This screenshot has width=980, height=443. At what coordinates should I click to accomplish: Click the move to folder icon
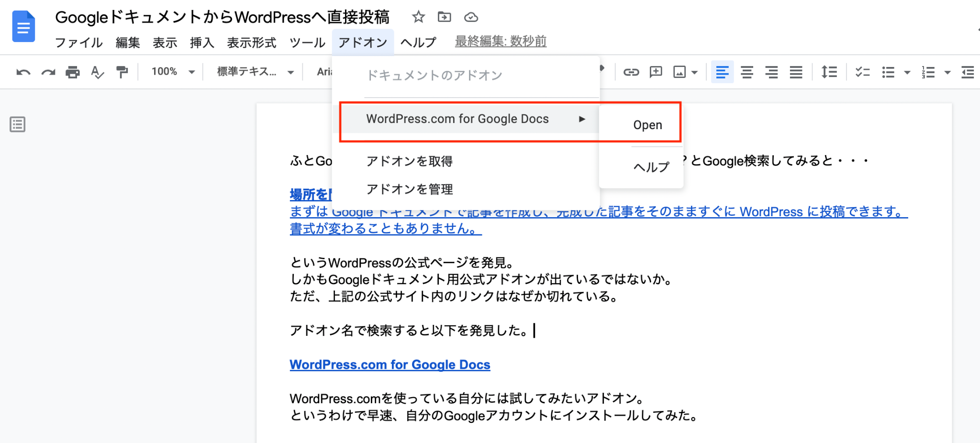pos(444,17)
